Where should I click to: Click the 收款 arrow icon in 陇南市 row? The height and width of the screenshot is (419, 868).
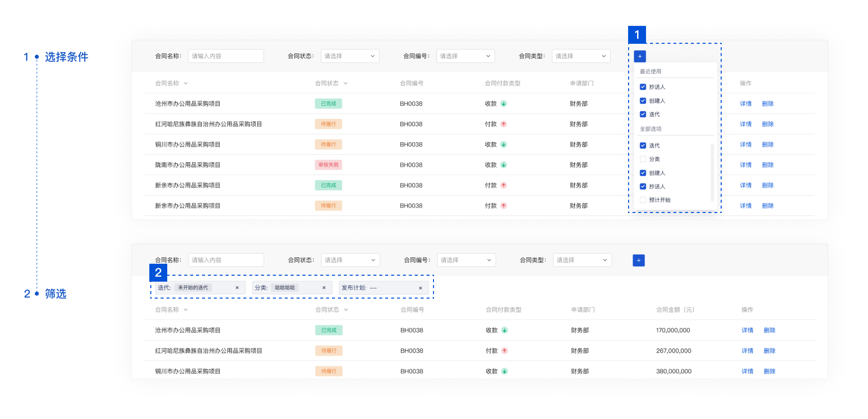(504, 165)
